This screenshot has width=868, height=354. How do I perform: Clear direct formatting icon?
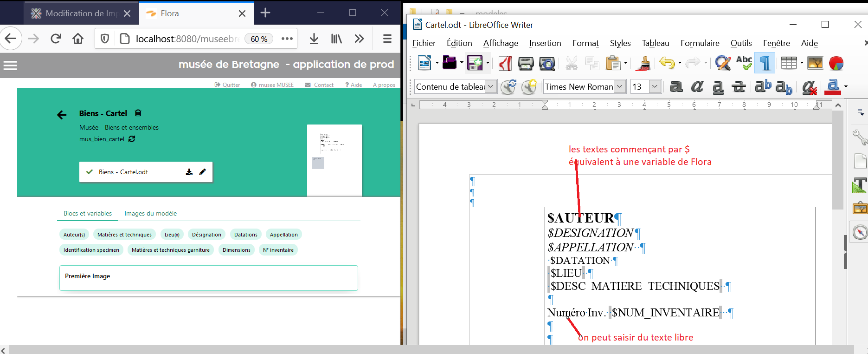[x=809, y=87]
